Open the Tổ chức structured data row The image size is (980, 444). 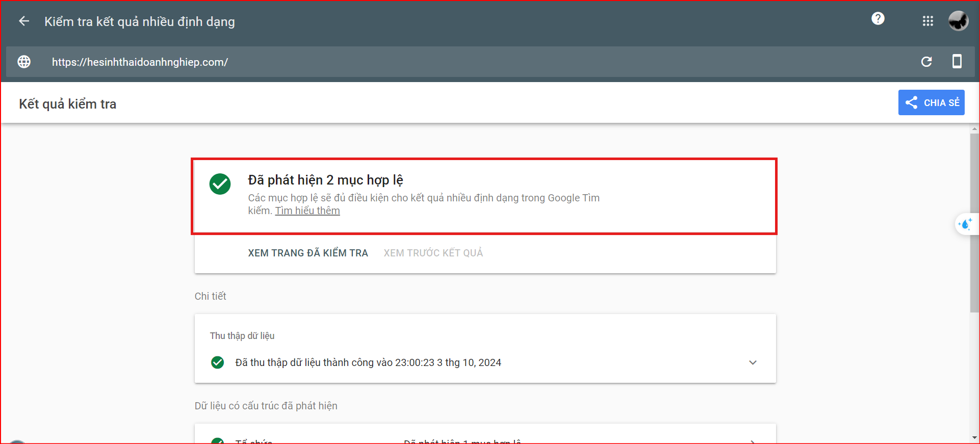484,439
